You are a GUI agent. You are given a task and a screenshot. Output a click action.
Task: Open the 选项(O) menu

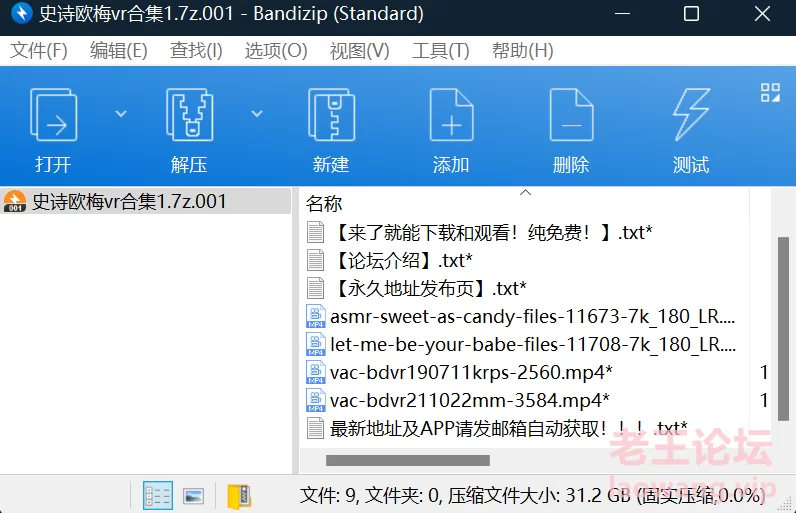pyautogui.click(x=276, y=51)
